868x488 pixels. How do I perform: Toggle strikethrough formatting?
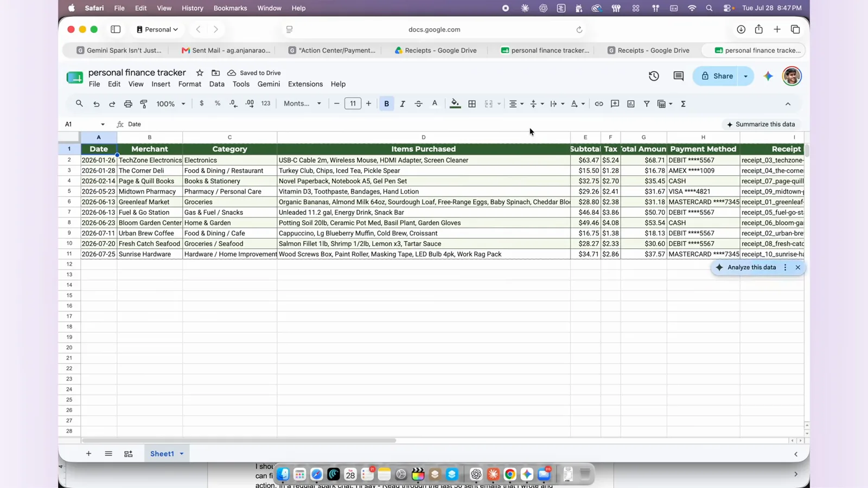click(x=418, y=104)
